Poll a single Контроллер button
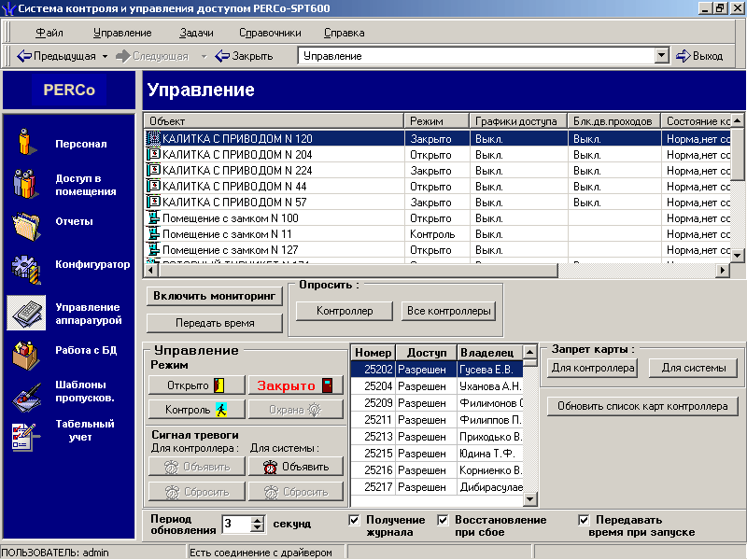Viewport: 747px width, 560px height. click(x=345, y=311)
